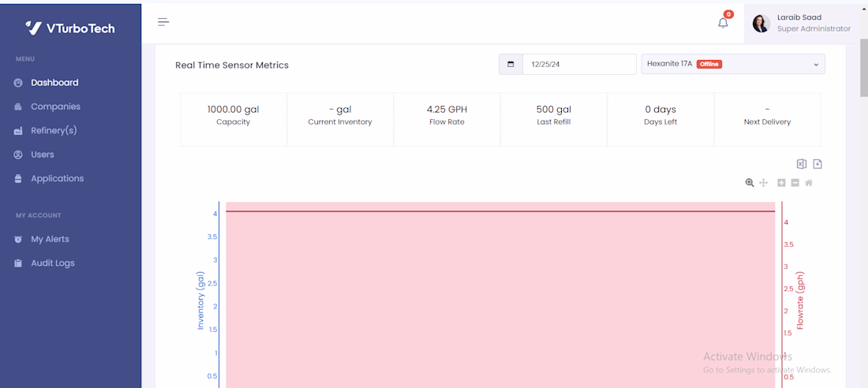Viewport: 868px width, 388px height.
Task: Click the 500 gal Last Refill value
Action: pos(554,110)
